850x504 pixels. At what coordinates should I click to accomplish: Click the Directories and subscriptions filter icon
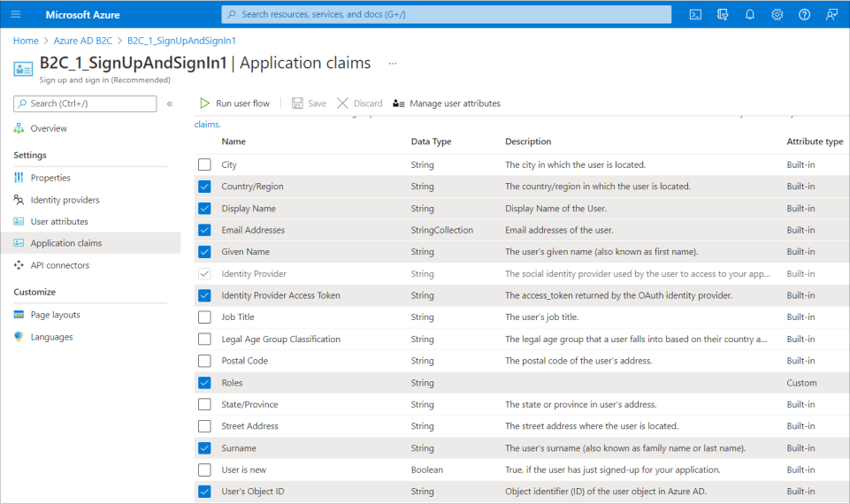tap(723, 14)
